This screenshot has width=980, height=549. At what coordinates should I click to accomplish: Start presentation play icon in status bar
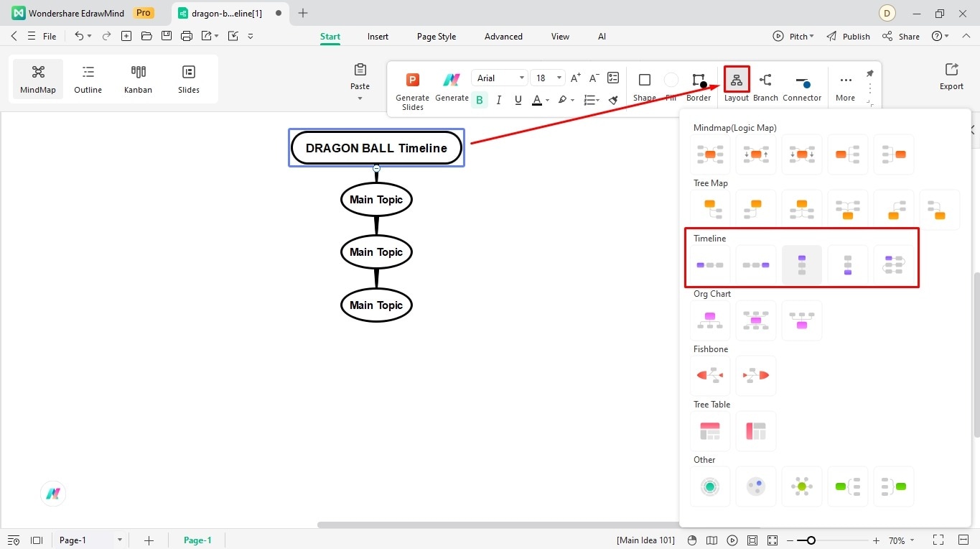tap(732, 540)
